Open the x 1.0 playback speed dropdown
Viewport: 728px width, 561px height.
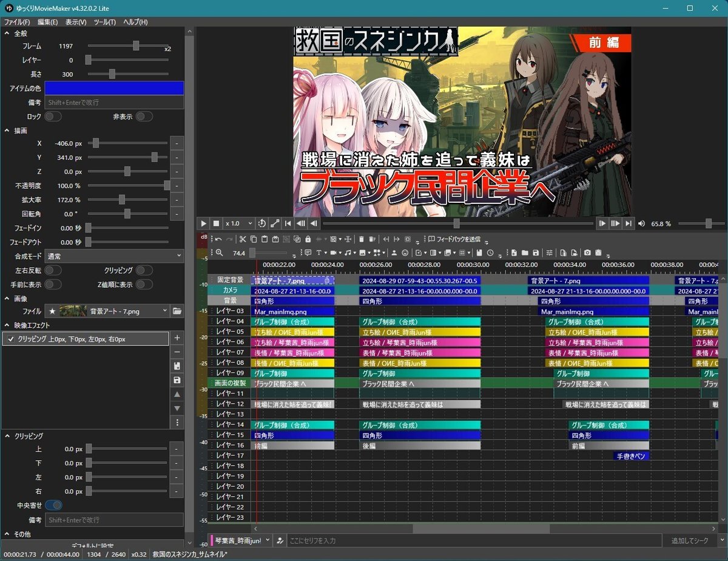click(x=238, y=223)
